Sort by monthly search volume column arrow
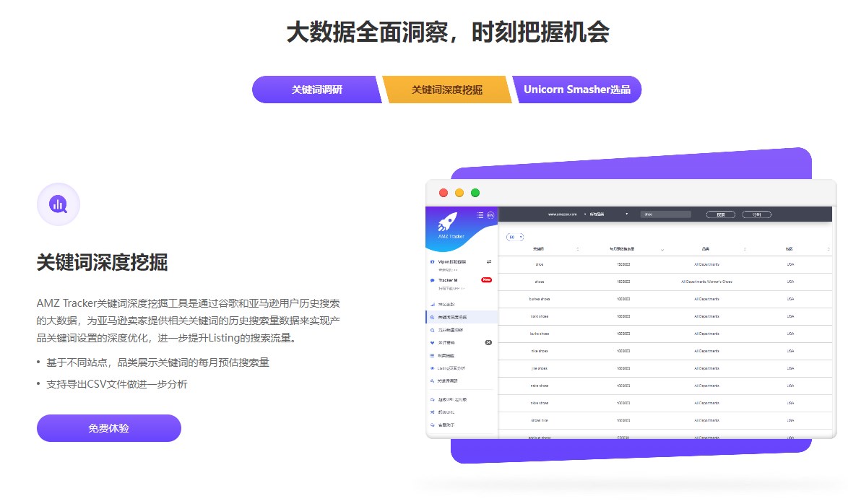848x504 pixels. click(662, 249)
